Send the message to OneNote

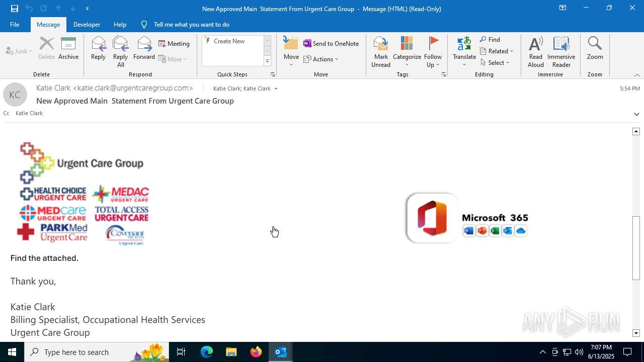pyautogui.click(x=332, y=44)
